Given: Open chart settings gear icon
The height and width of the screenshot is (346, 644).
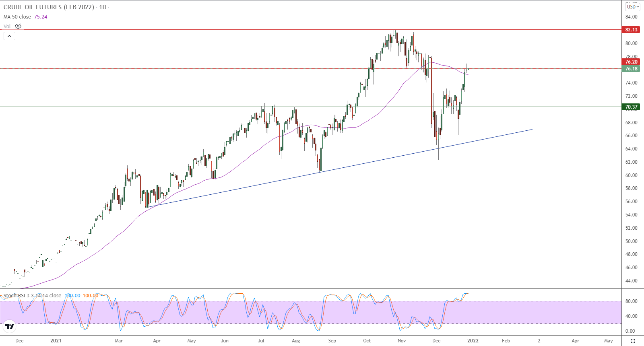Looking at the screenshot, I should point(633,341).
